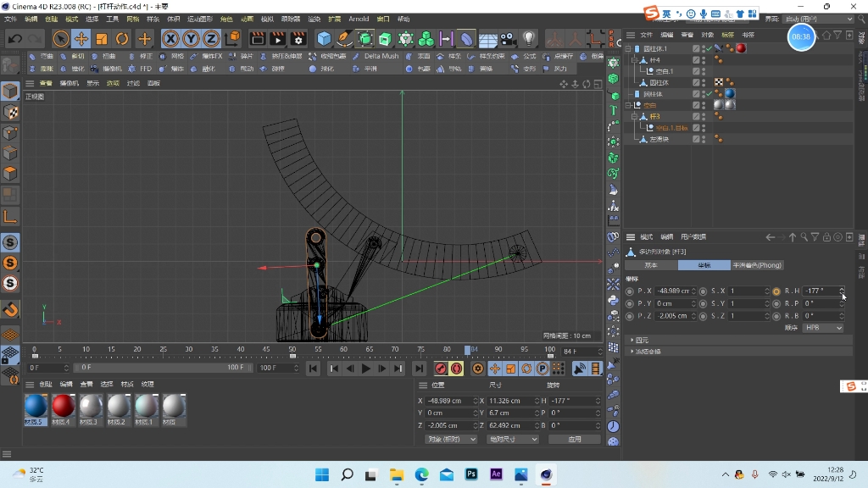Screen dimensions: 868x488
Task: Toggle the X axis lock icon
Action: tap(171, 40)
